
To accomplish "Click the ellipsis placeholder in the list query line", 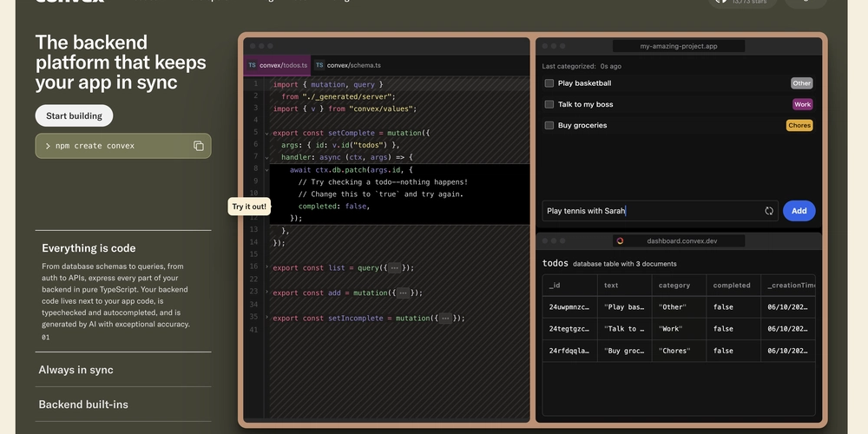I will tap(394, 268).
